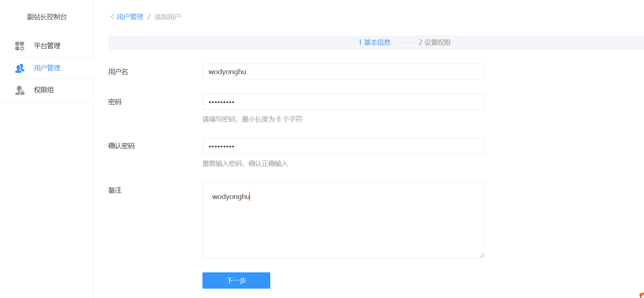
Task: Select step 1 基本信息
Action: (x=374, y=43)
